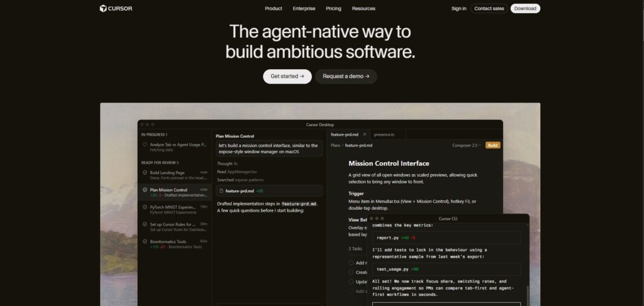
Task: Click Plans in the breadcrumb
Action: pos(336,145)
